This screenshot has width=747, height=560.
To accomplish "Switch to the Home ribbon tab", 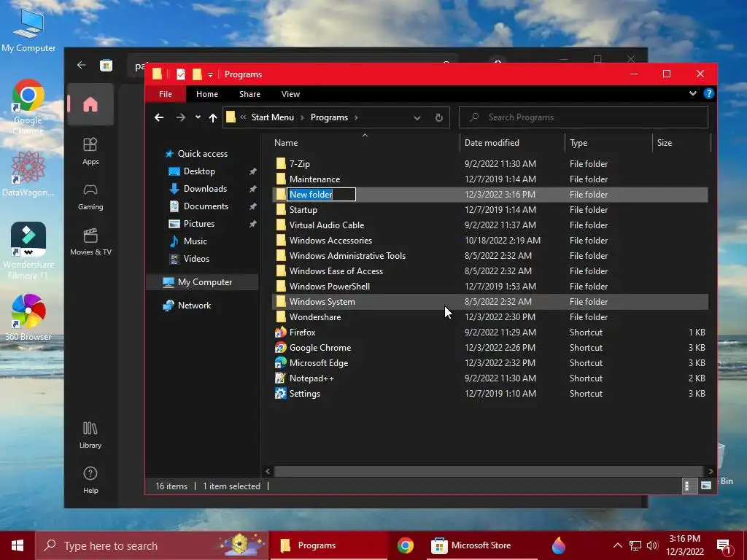I will click(206, 94).
